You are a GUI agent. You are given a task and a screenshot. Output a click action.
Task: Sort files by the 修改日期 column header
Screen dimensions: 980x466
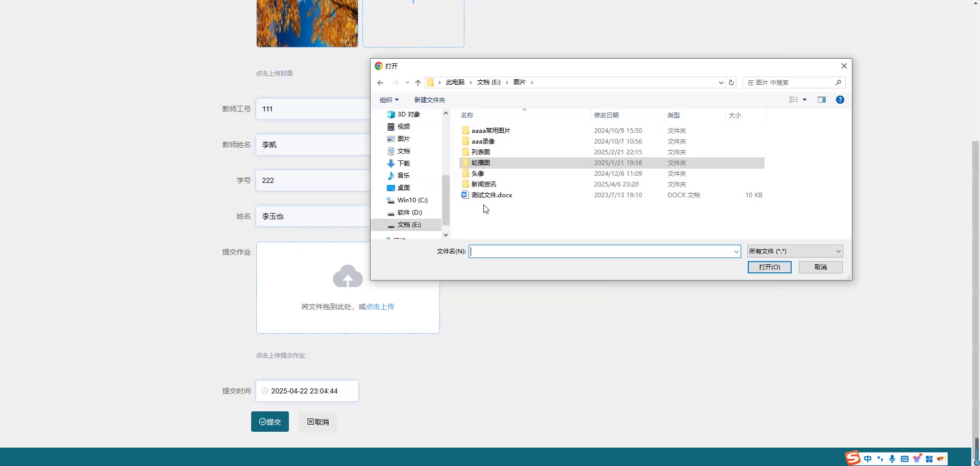[x=627, y=115]
